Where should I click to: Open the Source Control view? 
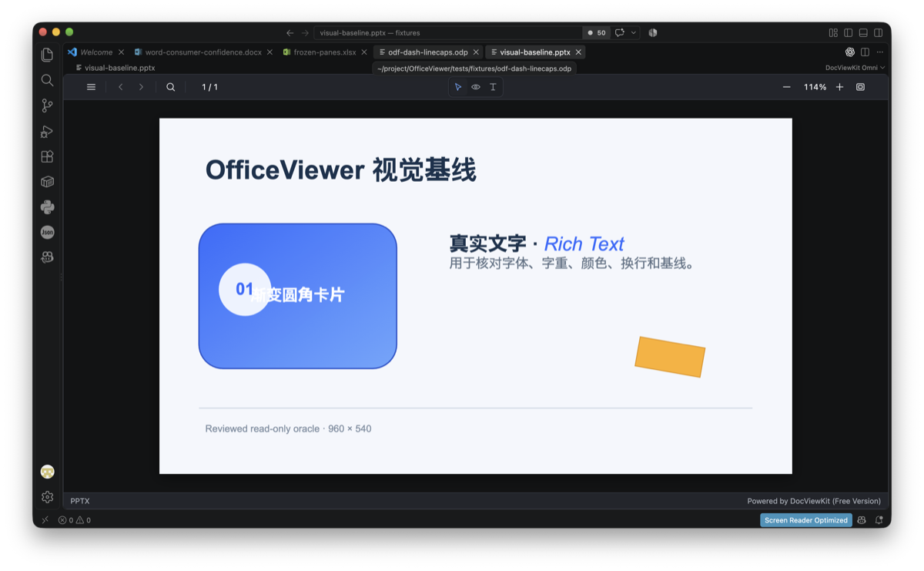(47, 106)
